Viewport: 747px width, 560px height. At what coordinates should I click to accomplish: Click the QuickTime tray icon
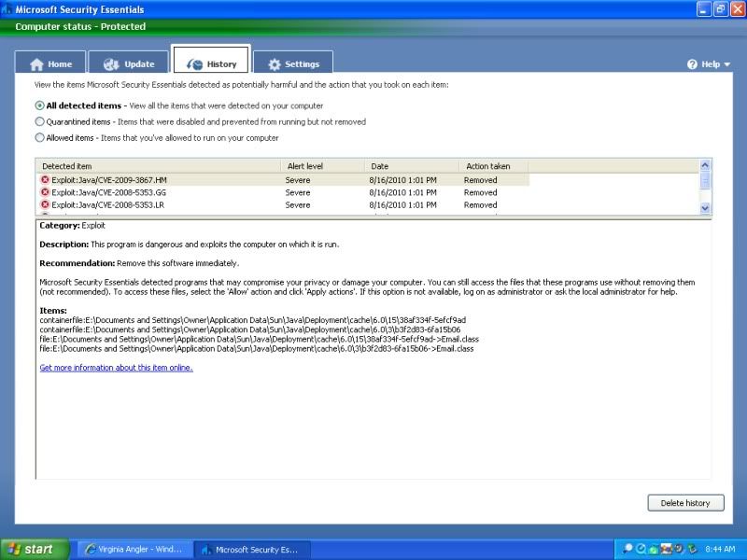[x=641, y=549]
